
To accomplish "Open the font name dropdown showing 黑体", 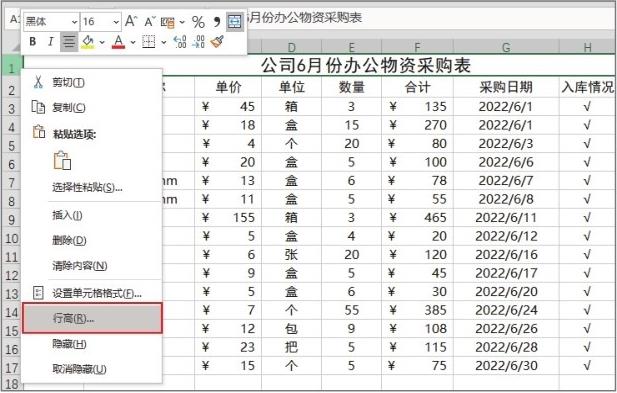I will pos(51,22).
